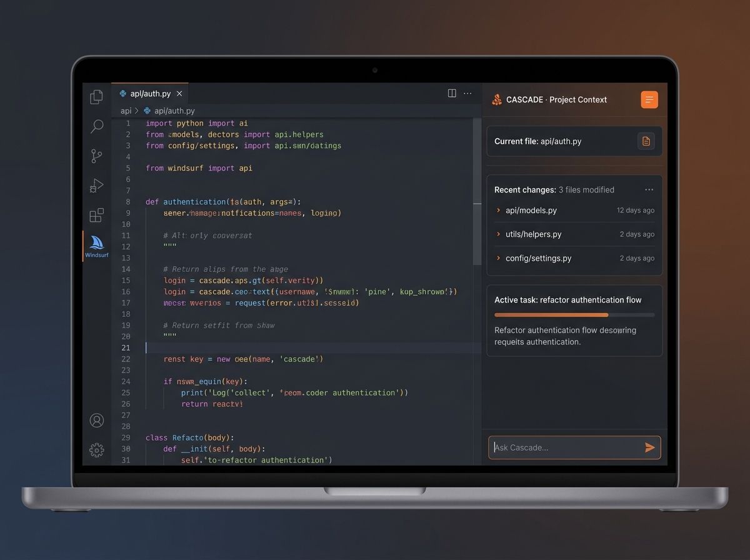
Task: Click the 'if nswm_equin(key):' line
Action: 206,382
